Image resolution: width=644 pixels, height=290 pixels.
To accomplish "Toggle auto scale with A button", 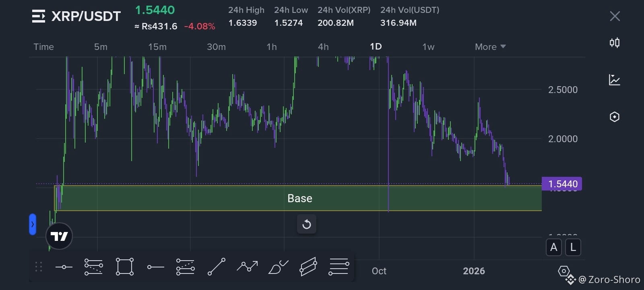I will click(x=554, y=247).
